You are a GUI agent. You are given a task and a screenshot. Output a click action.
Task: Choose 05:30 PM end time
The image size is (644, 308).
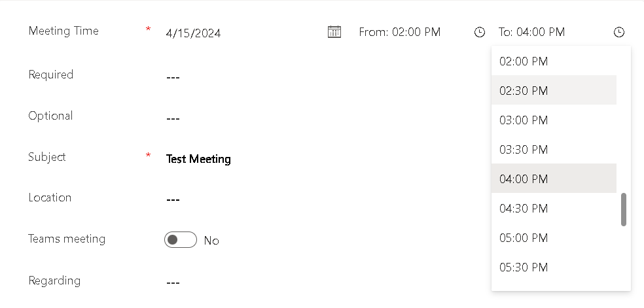(554, 267)
